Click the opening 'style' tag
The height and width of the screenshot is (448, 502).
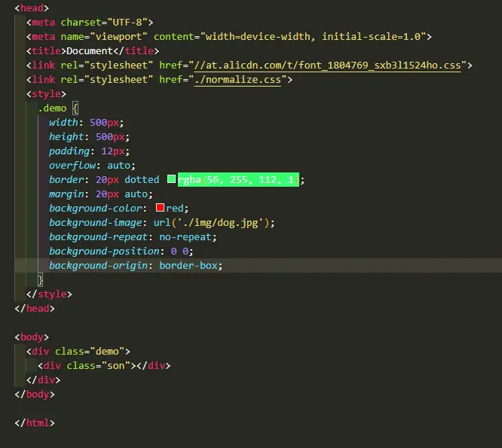46,94
